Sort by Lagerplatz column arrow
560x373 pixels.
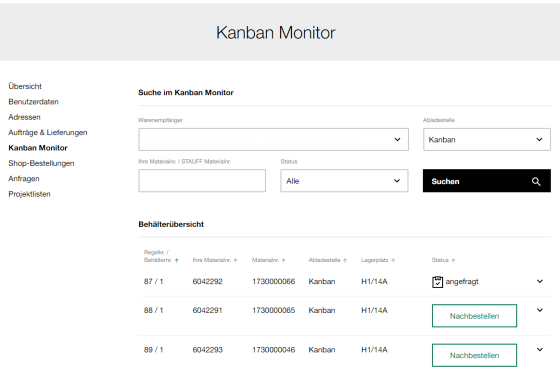click(x=393, y=260)
